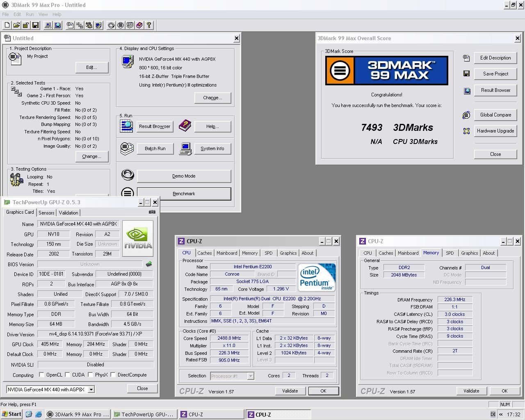Open the CPU-Z Processor #1 selection dropdown
Screen dimensions: 525x420
pyautogui.click(x=250, y=376)
